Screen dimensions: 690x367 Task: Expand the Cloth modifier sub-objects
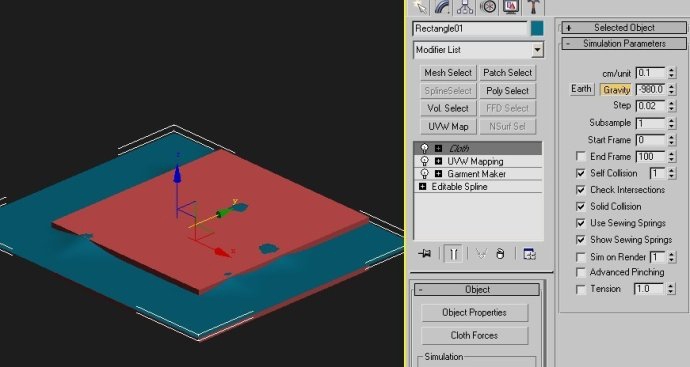[x=438, y=148]
